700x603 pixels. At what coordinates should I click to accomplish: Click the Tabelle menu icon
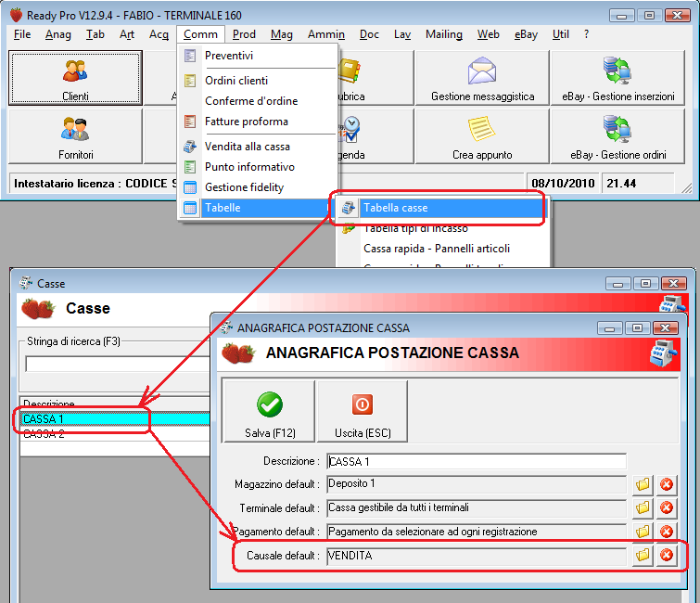pos(190,208)
